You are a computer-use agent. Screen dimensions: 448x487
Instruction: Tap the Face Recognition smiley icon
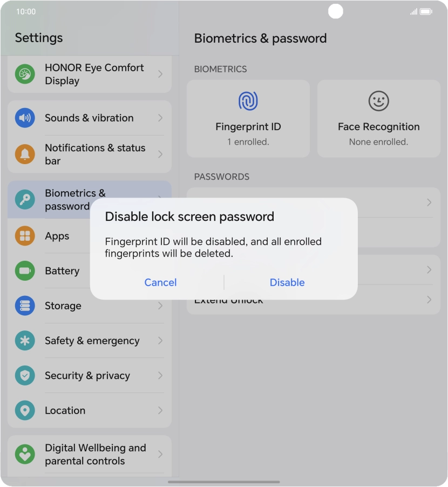click(378, 101)
